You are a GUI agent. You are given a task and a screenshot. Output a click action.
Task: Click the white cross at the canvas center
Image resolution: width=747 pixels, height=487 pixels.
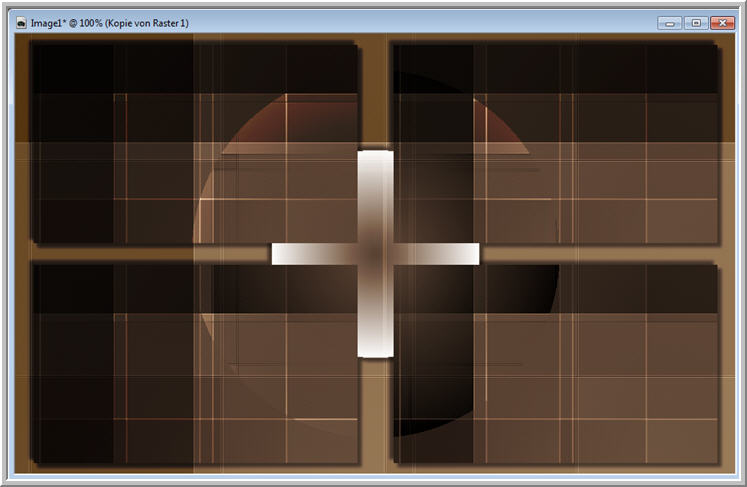[x=375, y=254]
